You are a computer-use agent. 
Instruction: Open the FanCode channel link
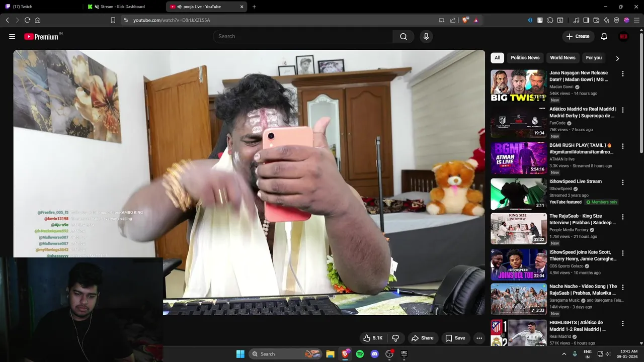pyautogui.click(x=557, y=123)
